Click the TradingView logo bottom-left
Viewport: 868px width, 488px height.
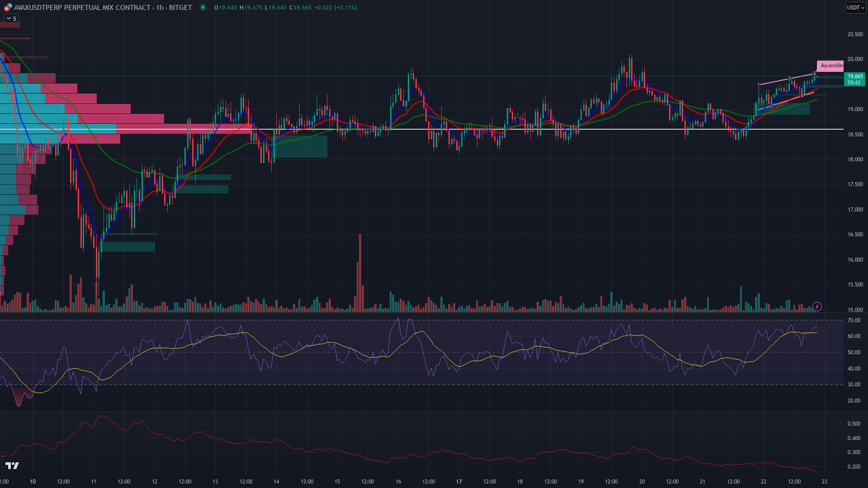12,465
